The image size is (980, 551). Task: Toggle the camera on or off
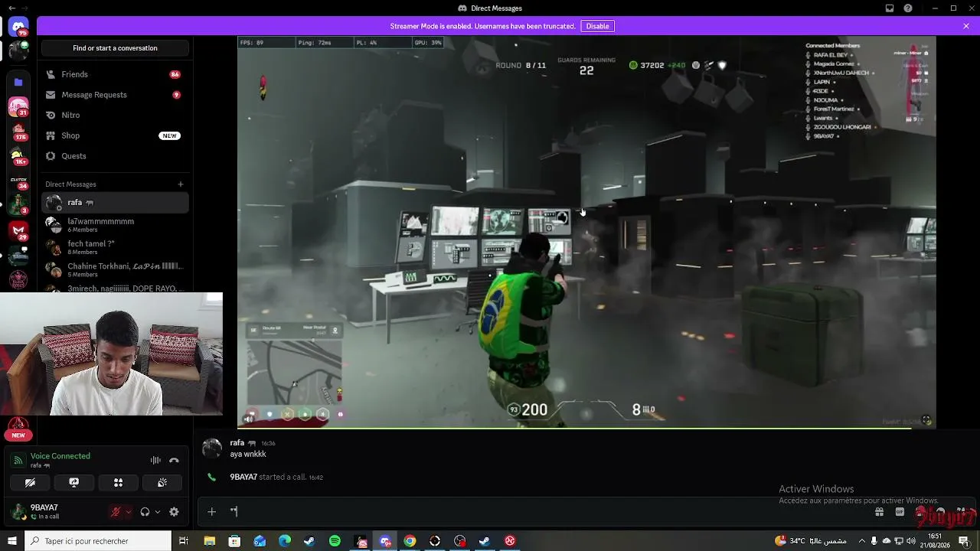pyautogui.click(x=30, y=483)
